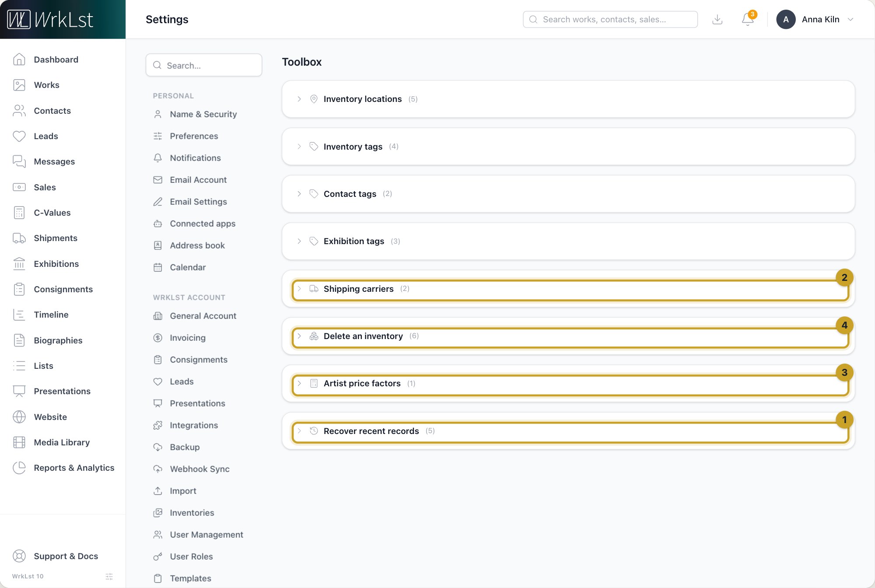Click Artist price factors row title
The width and height of the screenshot is (875, 588).
362,383
